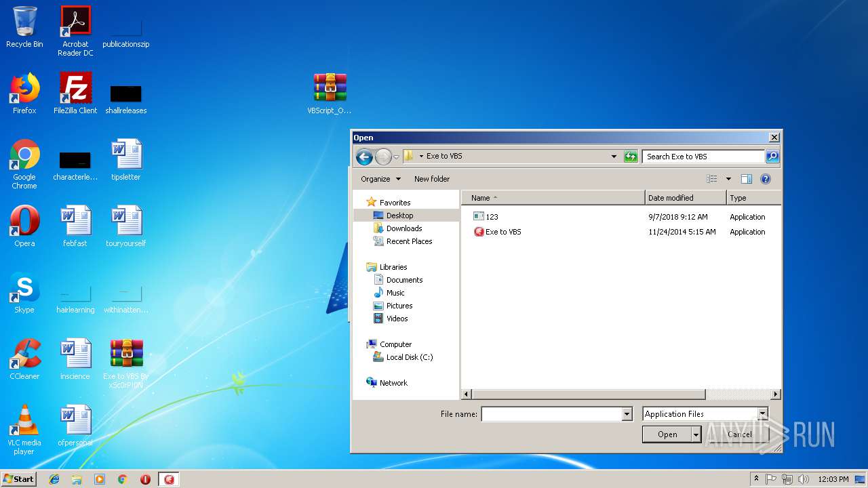Image resolution: width=868 pixels, height=488 pixels.
Task: Show hidden tray icons arrow
Action: [756, 479]
